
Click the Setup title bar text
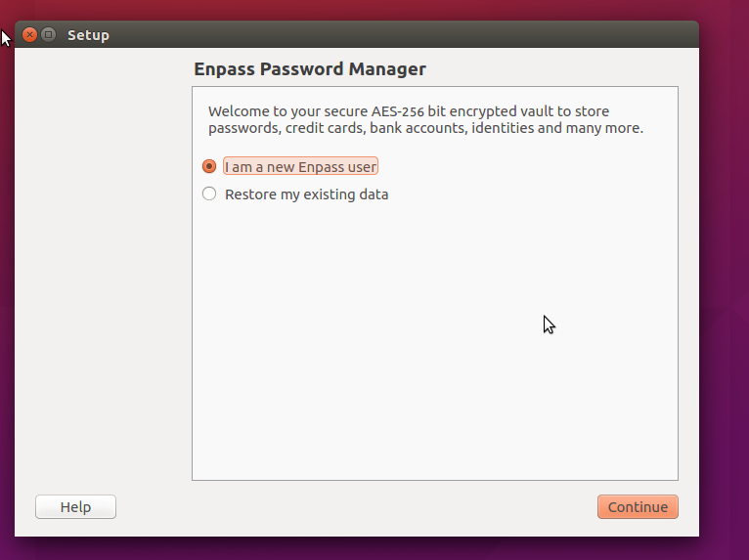click(88, 35)
